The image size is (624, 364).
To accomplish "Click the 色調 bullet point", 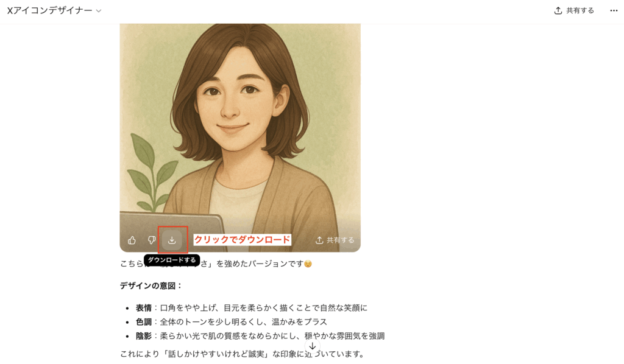I will click(231, 322).
